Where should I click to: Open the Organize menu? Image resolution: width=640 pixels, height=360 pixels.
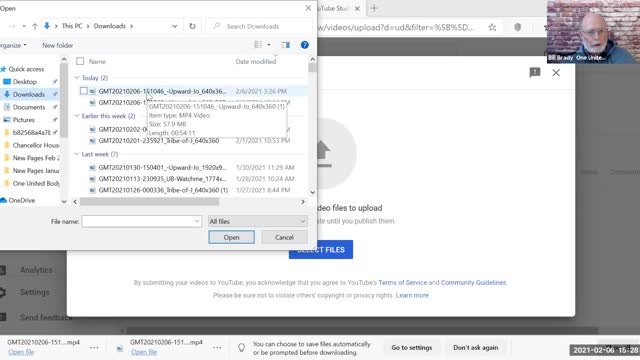point(13,45)
